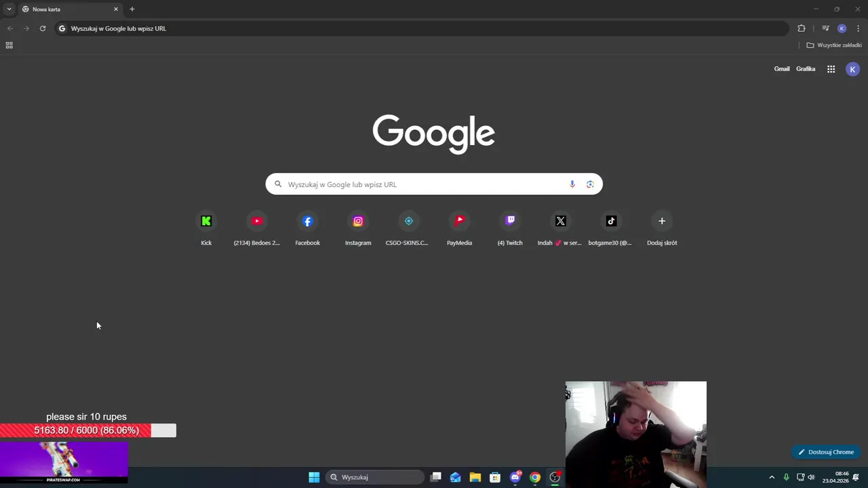
Task: Reload the current page
Action: click(x=43, y=28)
